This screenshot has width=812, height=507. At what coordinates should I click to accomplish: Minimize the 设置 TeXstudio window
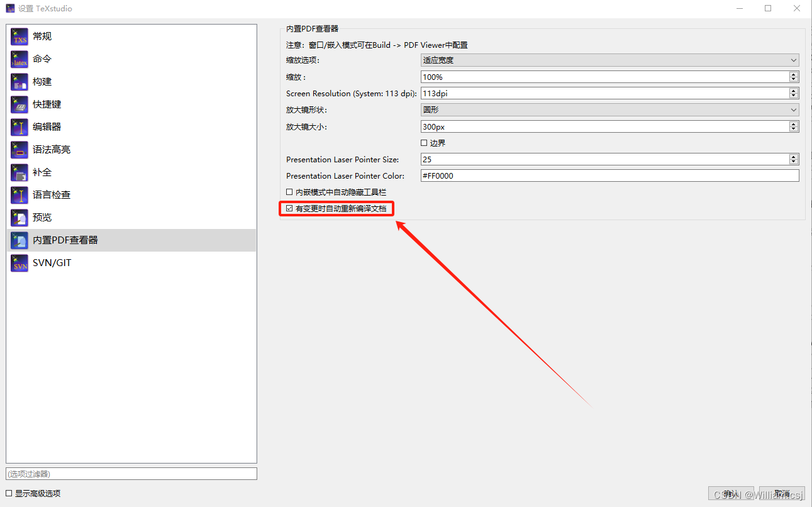(x=739, y=8)
